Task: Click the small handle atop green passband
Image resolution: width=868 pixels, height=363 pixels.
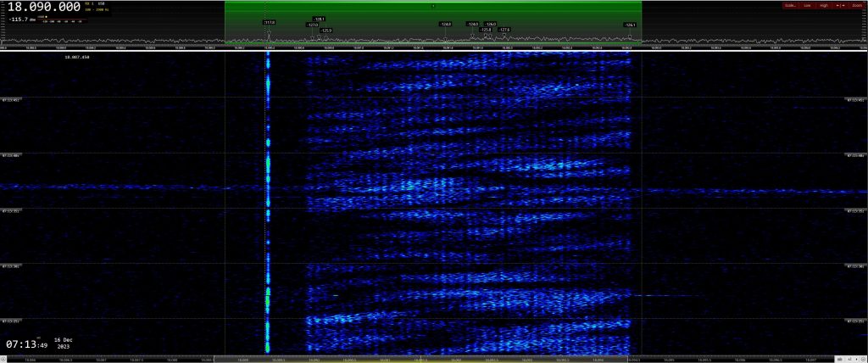Action: [433, 6]
